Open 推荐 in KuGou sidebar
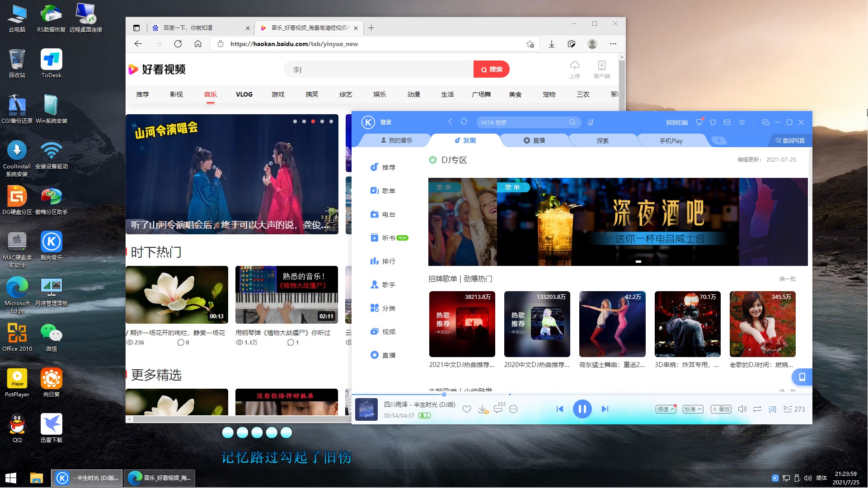The height and width of the screenshot is (488, 868). coord(383,167)
